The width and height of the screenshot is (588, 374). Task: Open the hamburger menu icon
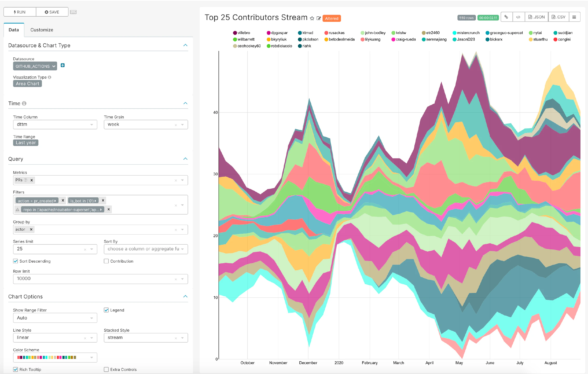click(574, 17)
